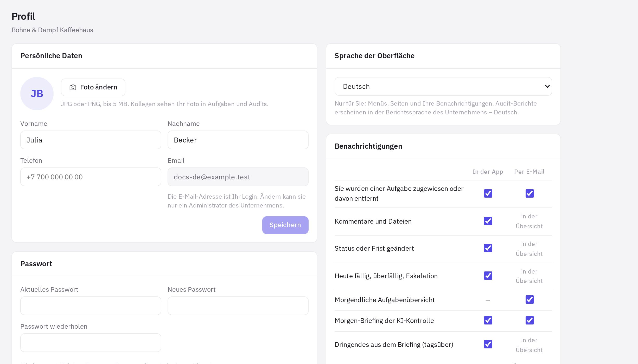Toggle in-app checkbox for Kommentare und Dateien

coord(488,221)
